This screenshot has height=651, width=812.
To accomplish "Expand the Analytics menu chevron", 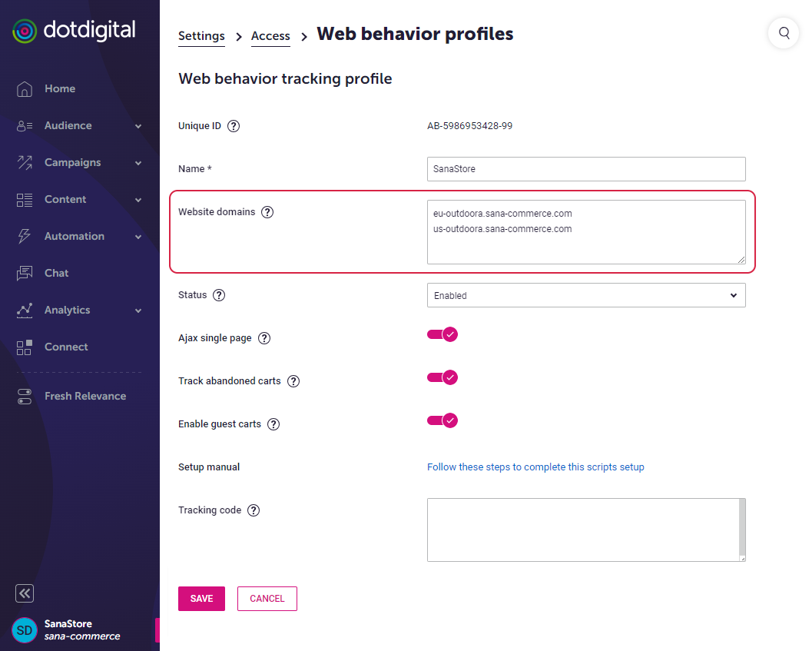I will 138,311.
